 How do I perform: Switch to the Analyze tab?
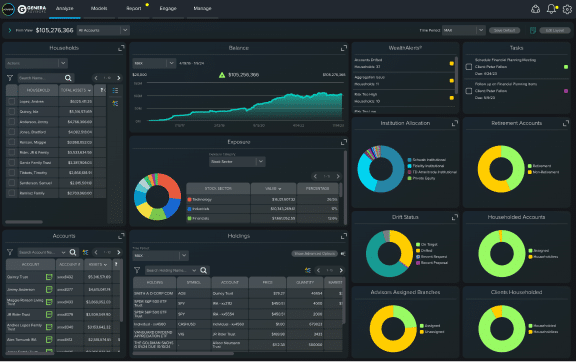[65, 8]
